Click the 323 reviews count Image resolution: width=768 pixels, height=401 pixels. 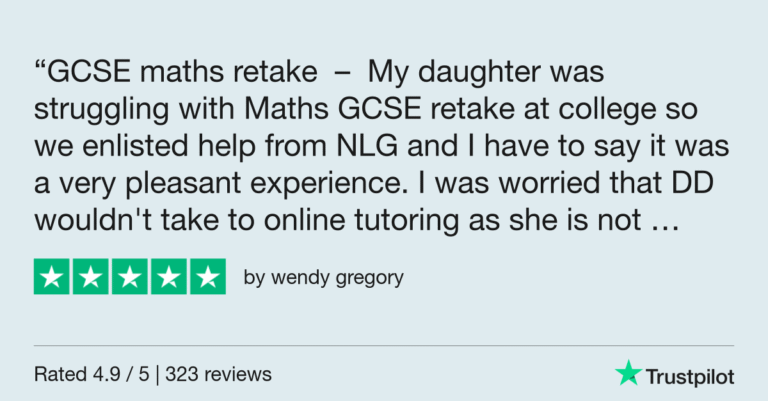218,375
